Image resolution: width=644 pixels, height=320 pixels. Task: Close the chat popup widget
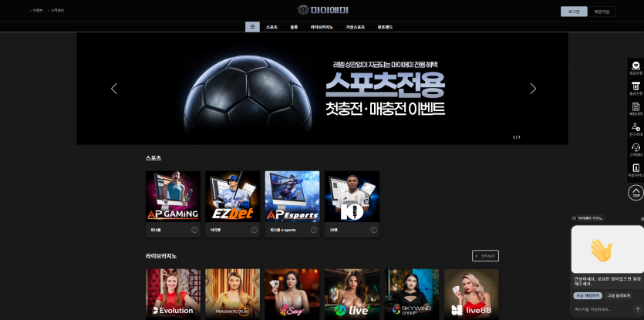642,219
